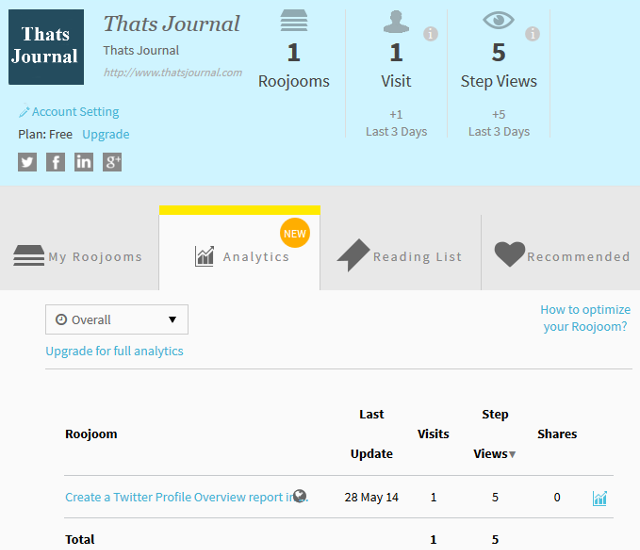Open the Facebook social icon
Screen dimensions: 640x550
point(56,162)
